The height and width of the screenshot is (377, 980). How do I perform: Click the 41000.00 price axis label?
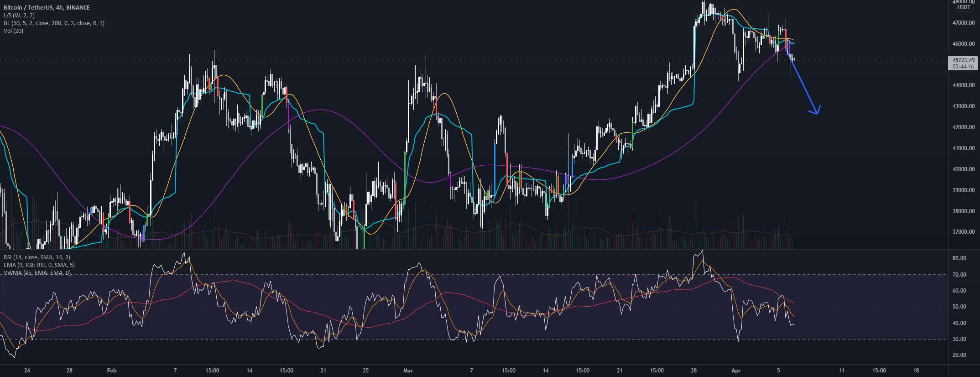pos(964,148)
